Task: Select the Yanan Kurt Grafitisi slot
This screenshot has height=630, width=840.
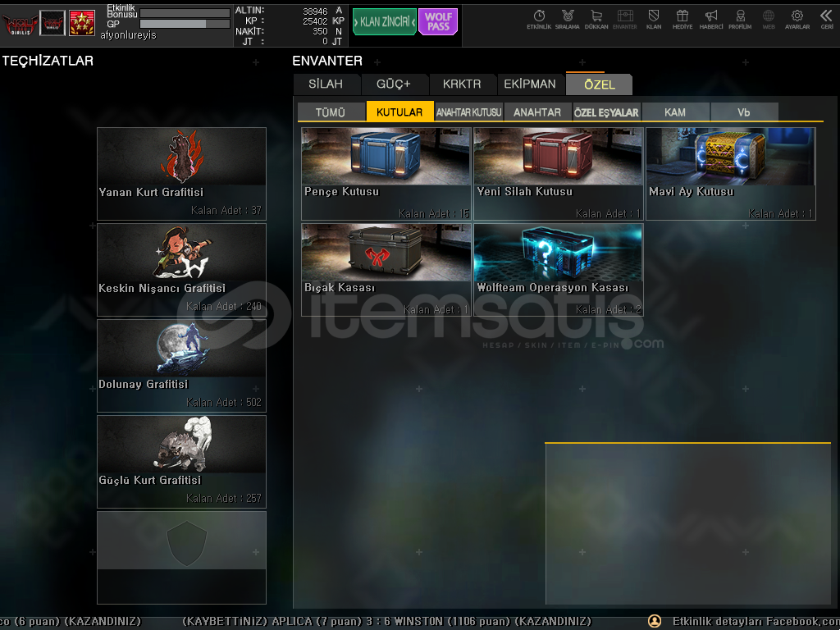Action: 181,174
